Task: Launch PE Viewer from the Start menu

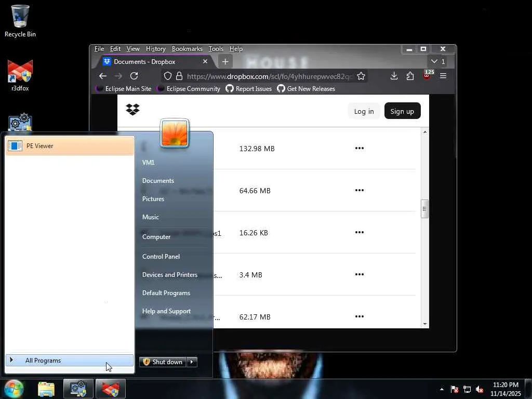Action: (70, 146)
